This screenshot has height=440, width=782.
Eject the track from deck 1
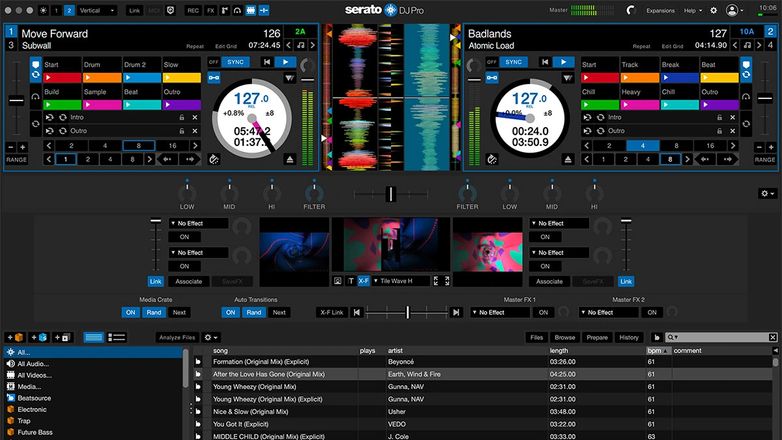290,160
